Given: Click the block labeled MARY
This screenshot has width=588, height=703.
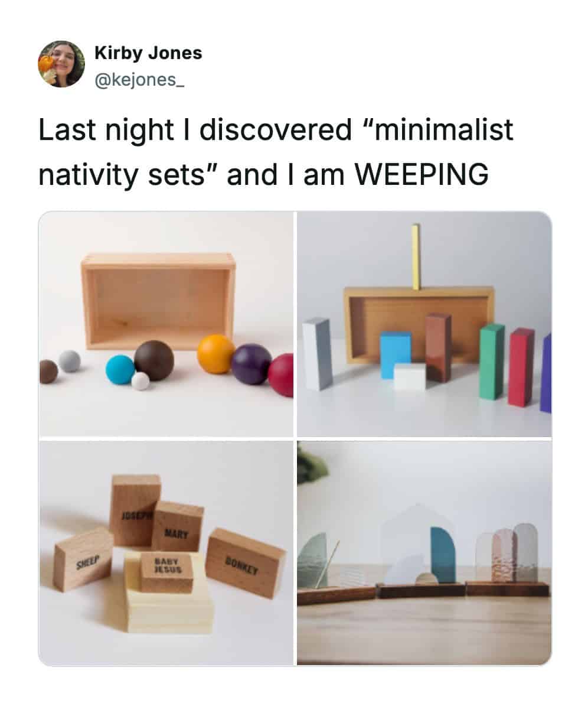Looking at the screenshot, I should click(178, 528).
